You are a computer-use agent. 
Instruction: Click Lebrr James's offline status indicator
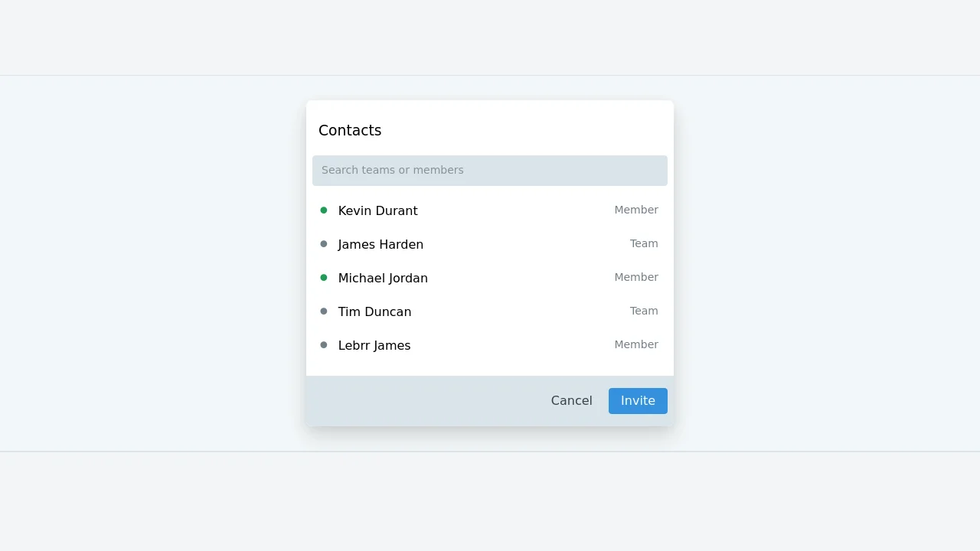click(324, 344)
